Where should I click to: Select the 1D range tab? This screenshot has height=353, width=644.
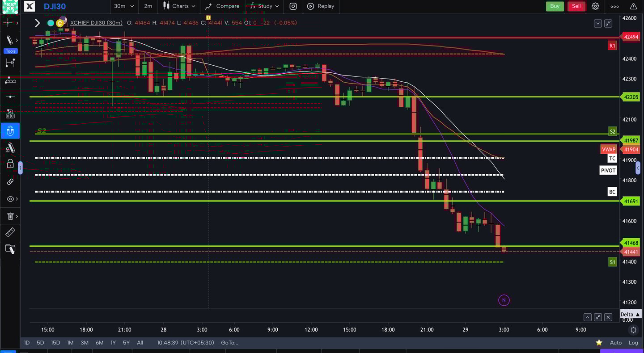click(27, 343)
